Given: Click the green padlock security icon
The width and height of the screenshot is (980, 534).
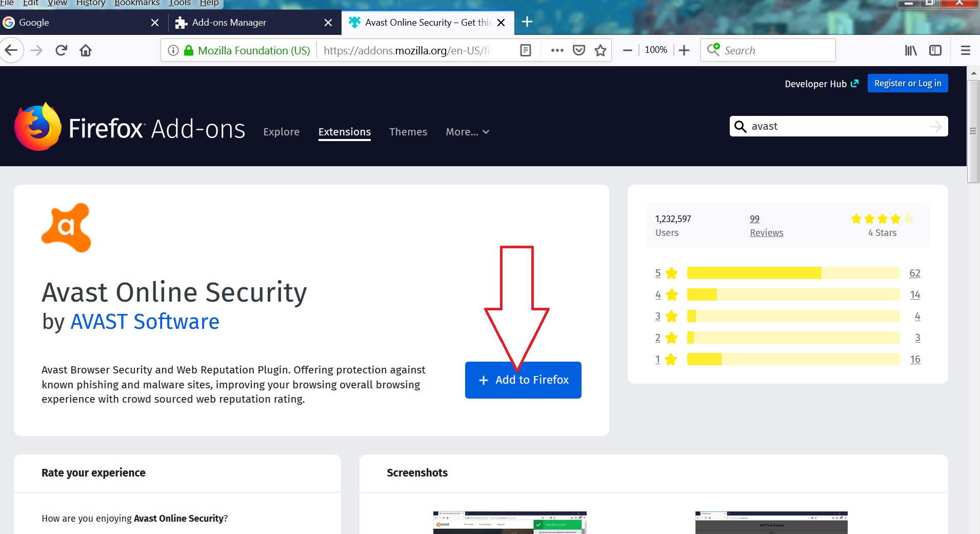Looking at the screenshot, I should (189, 50).
